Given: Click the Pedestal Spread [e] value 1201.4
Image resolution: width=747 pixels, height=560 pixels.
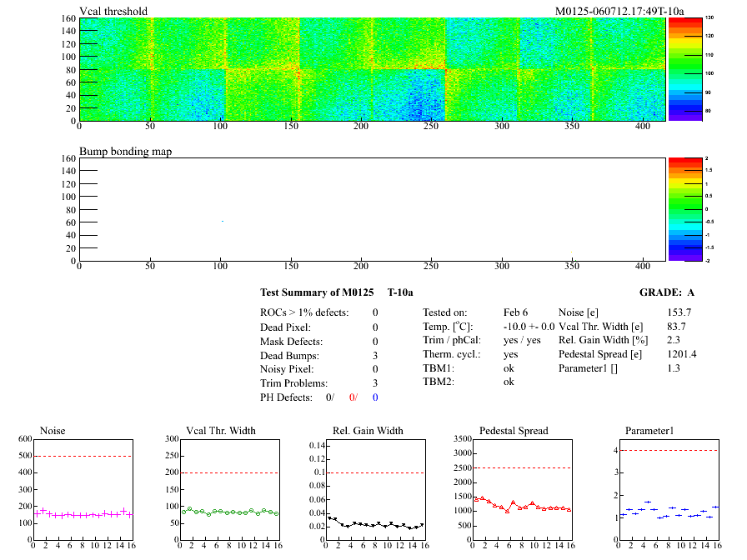Looking at the screenshot, I should (x=682, y=355).
